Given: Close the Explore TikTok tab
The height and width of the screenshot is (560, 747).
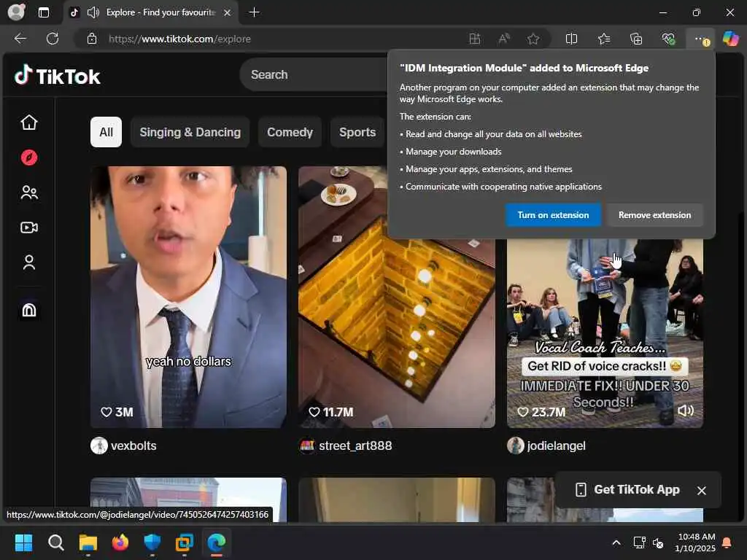Looking at the screenshot, I should [228, 12].
